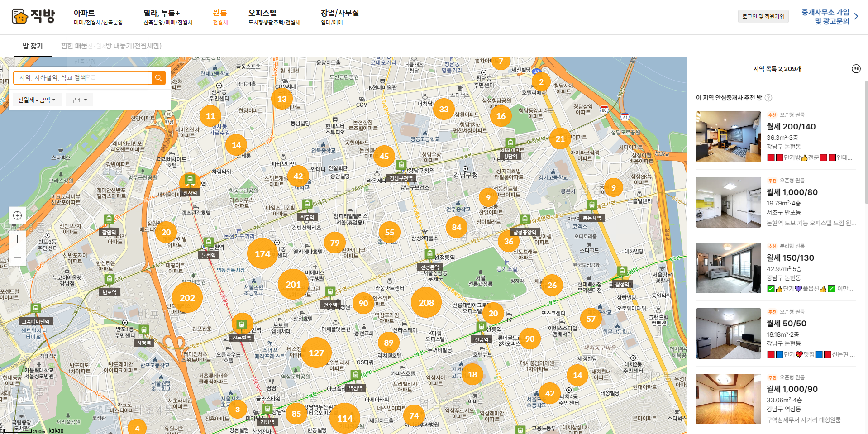Open the 창업/사무실 navigation menu
This screenshot has height=434, width=868.
[x=340, y=17]
